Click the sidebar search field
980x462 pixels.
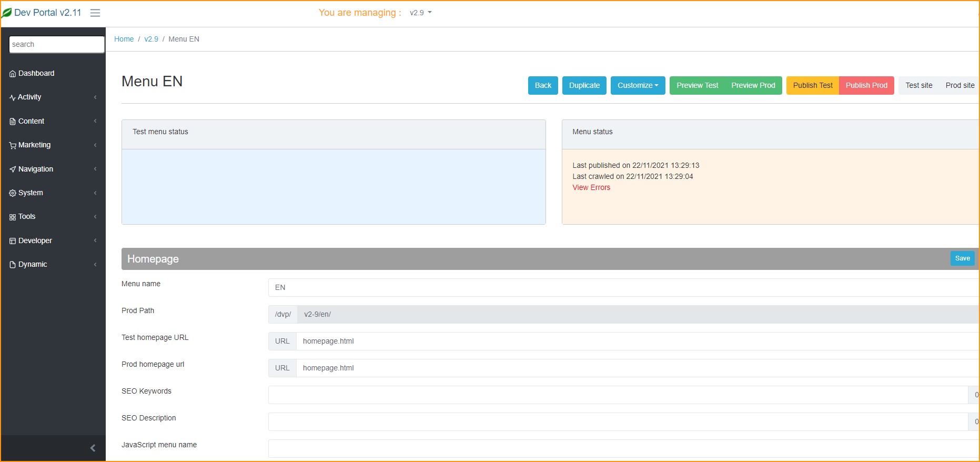[57, 45]
